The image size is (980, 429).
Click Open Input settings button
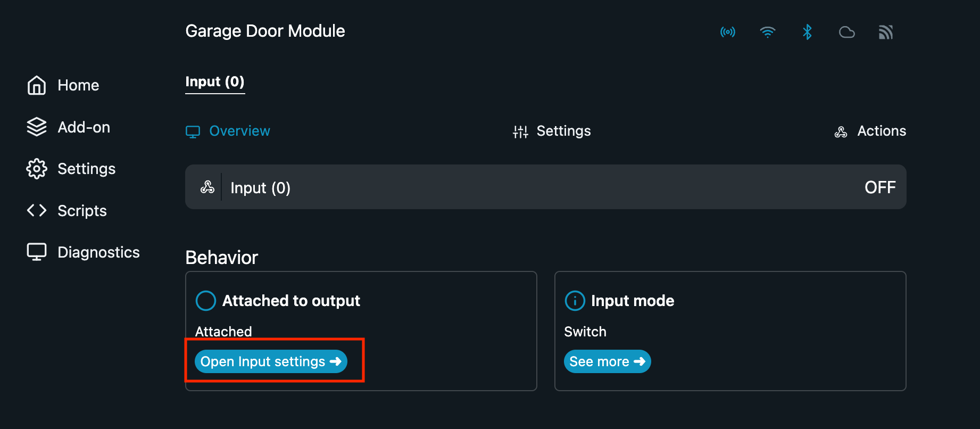pyautogui.click(x=271, y=361)
